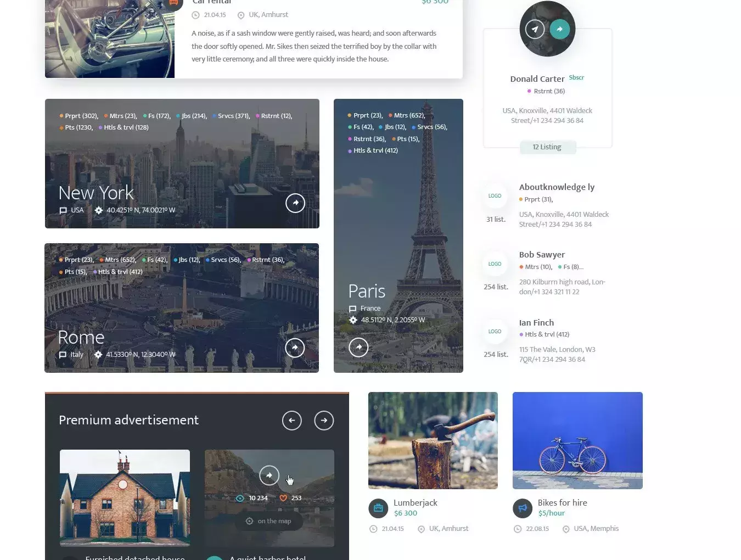Image resolution: width=741 pixels, height=560 pixels.
Task: Select the Prprt (302) category on New York card
Action: tap(78, 116)
